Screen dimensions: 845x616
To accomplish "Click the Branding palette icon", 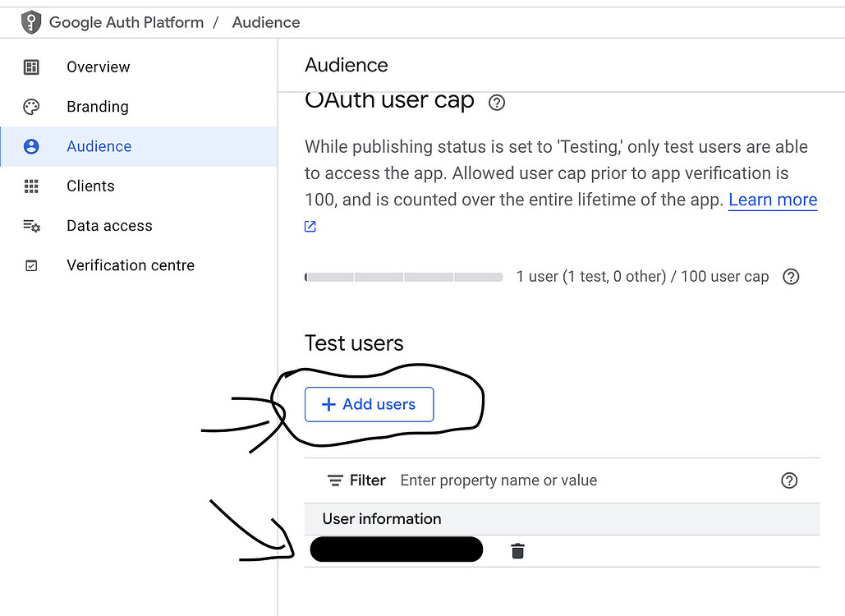I will (31, 107).
